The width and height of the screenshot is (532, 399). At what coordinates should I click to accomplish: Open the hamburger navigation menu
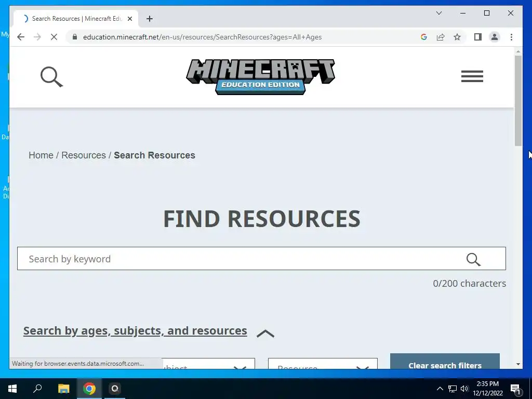472,76
